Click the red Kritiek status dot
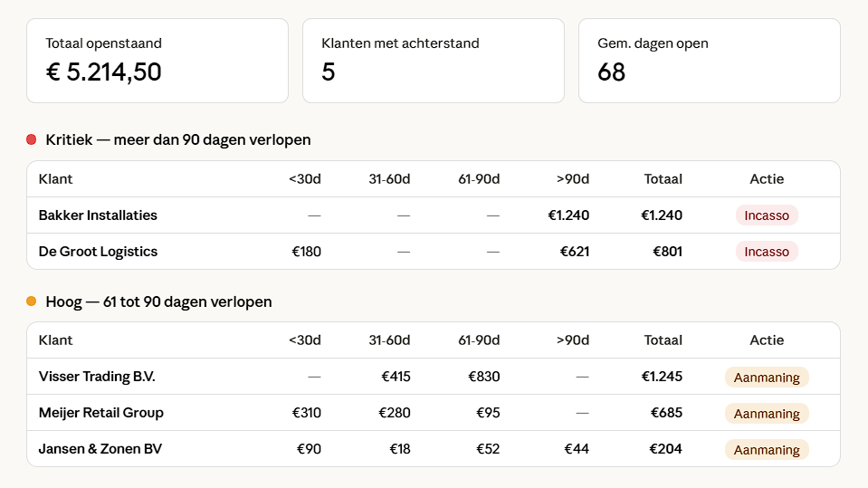Image resolution: width=868 pixels, height=488 pixels. (31, 139)
